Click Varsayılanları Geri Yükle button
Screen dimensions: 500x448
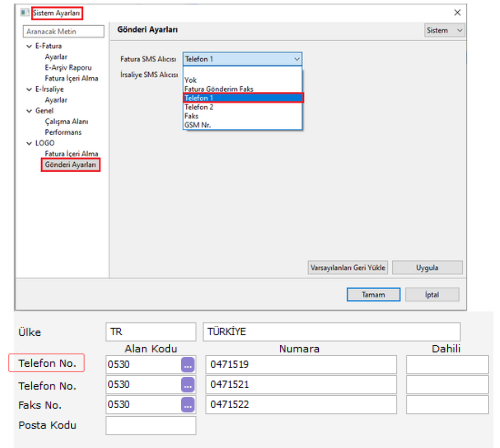[348, 268]
